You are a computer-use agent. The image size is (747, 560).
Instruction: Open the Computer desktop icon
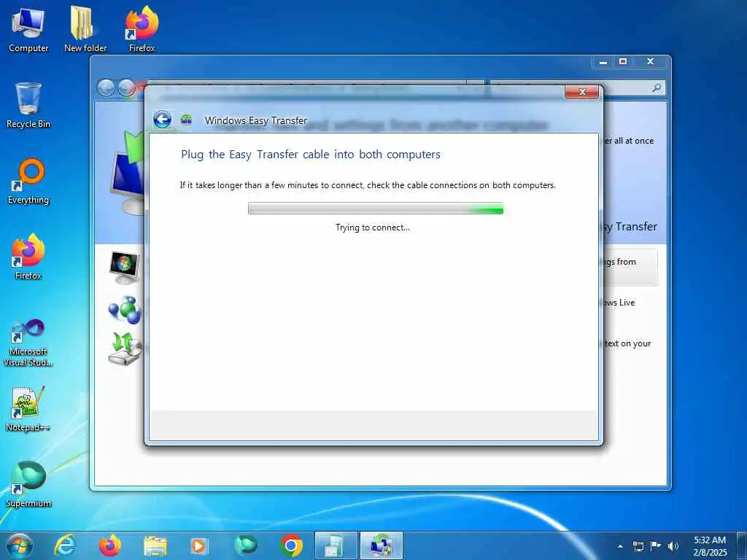[x=28, y=30]
